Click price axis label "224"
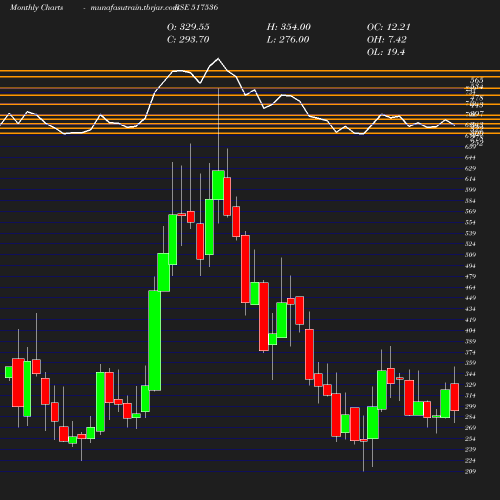 click(x=470, y=460)
